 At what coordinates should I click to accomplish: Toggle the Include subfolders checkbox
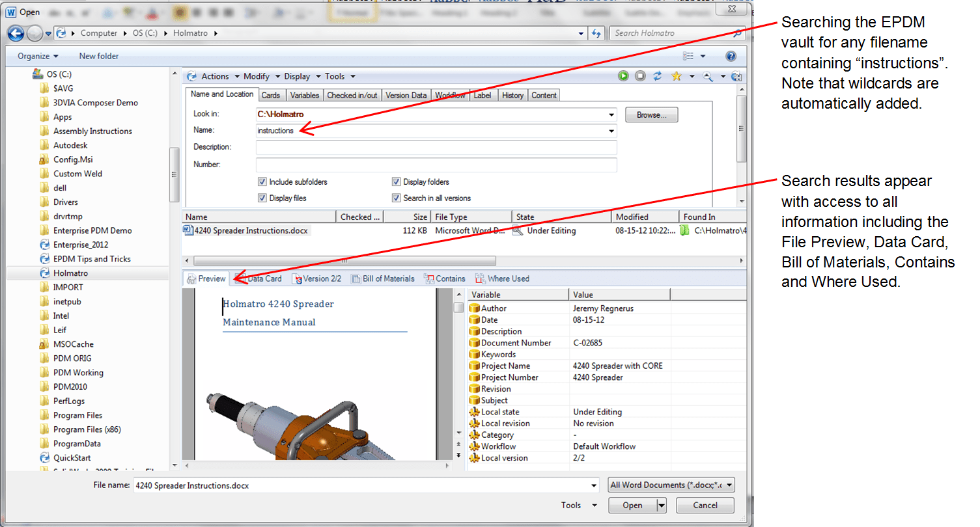click(262, 182)
